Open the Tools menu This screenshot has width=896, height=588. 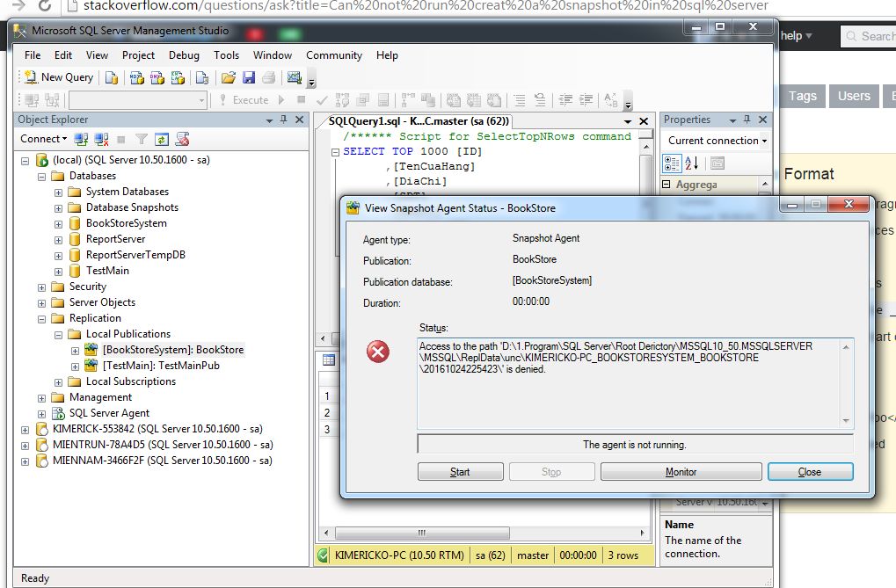[x=226, y=55]
